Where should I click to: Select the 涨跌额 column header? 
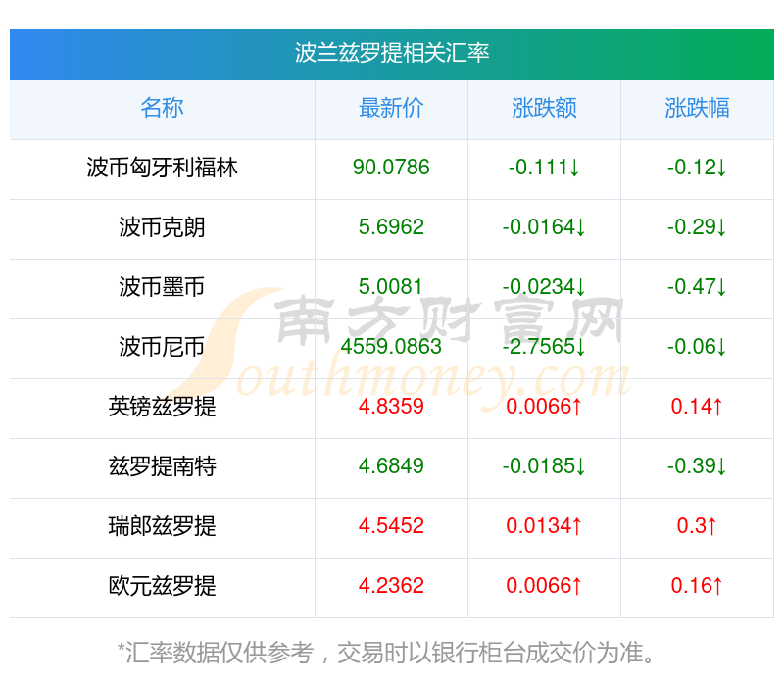(x=544, y=108)
